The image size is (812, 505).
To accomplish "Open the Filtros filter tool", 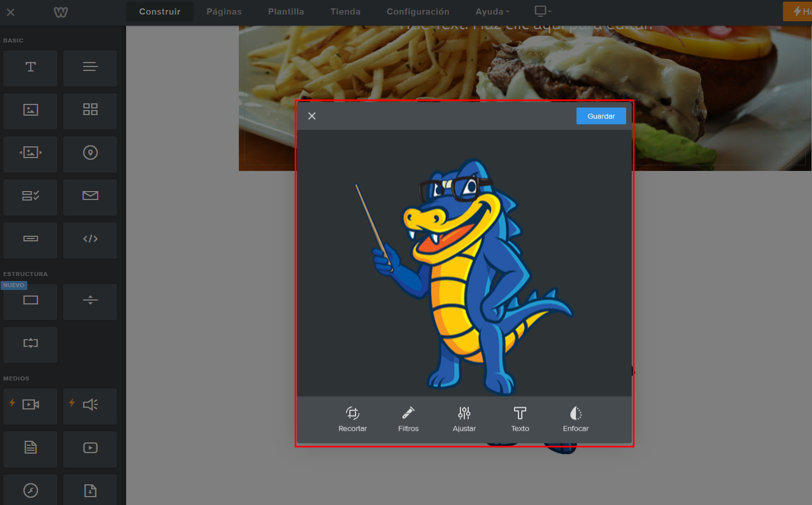I will (409, 420).
